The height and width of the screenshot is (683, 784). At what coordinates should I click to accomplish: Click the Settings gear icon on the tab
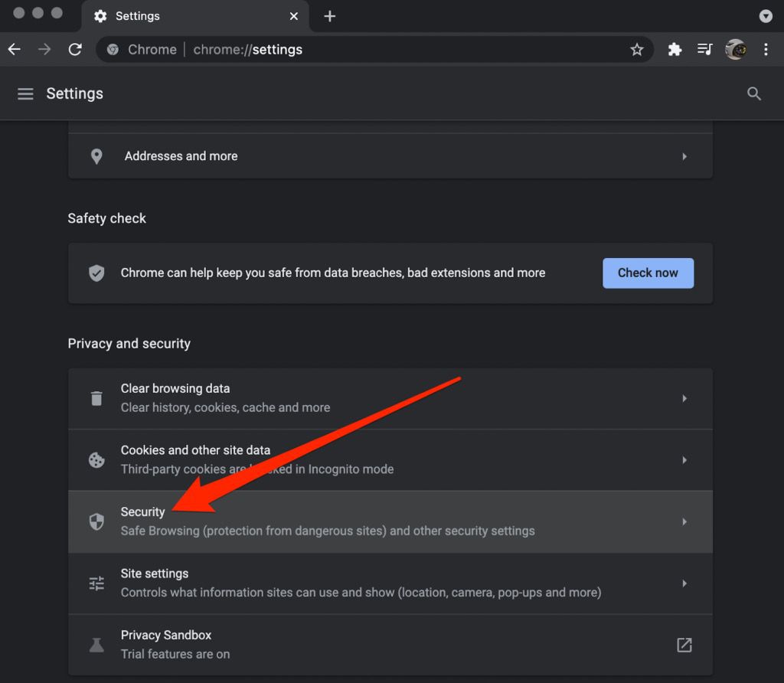(x=100, y=16)
